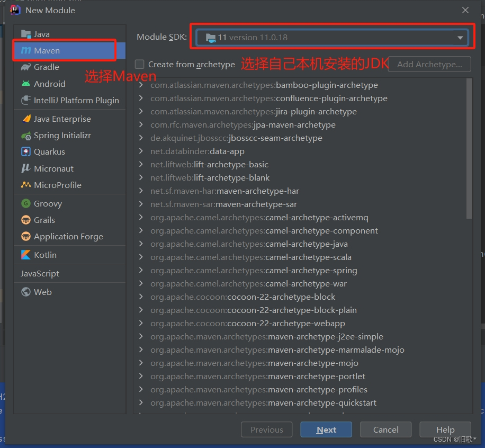485x448 pixels.
Task: Expand net.databinder data-app node
Action: (x=141, y=151)
